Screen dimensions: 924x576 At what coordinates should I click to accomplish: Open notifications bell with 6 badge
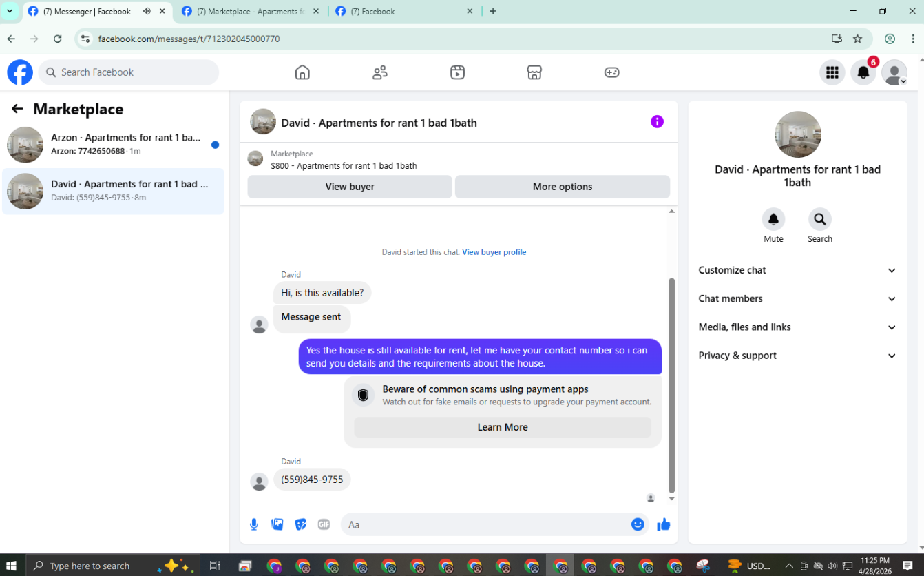tap(863, 72)
